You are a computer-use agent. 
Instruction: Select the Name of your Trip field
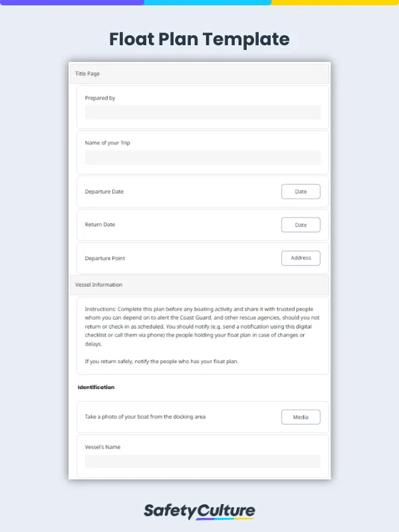[x=202, y=157]
